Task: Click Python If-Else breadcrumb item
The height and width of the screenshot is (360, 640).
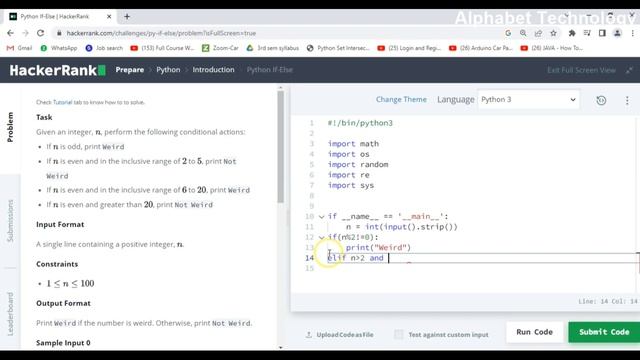Action: (269, 70)
